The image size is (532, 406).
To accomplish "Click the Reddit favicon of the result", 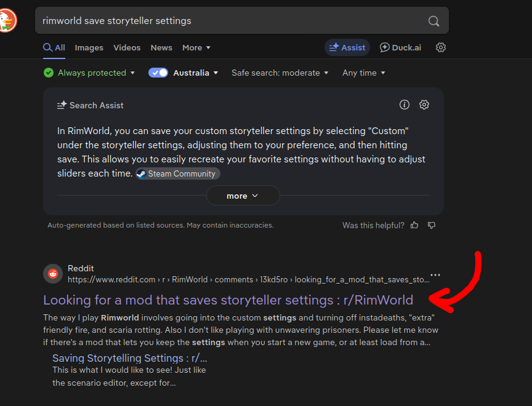I will click(53, 274).
